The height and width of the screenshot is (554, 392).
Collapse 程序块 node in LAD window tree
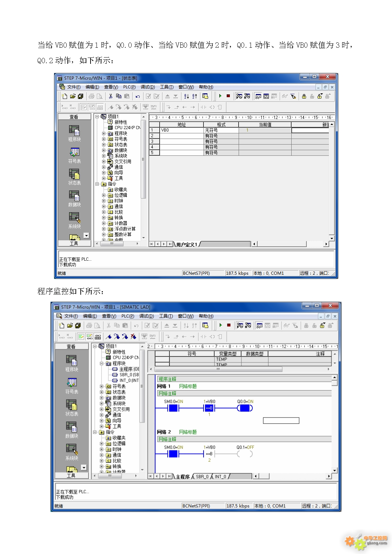coord(102,363)
